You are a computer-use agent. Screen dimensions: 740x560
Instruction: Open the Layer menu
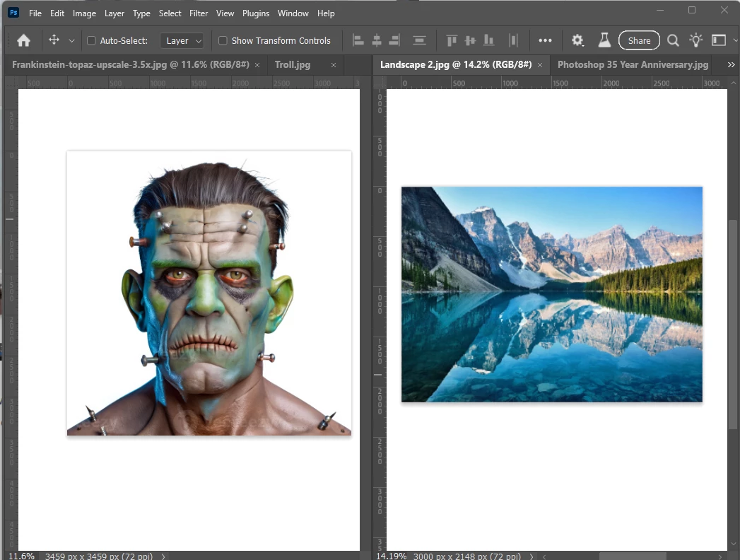(114, 13)
